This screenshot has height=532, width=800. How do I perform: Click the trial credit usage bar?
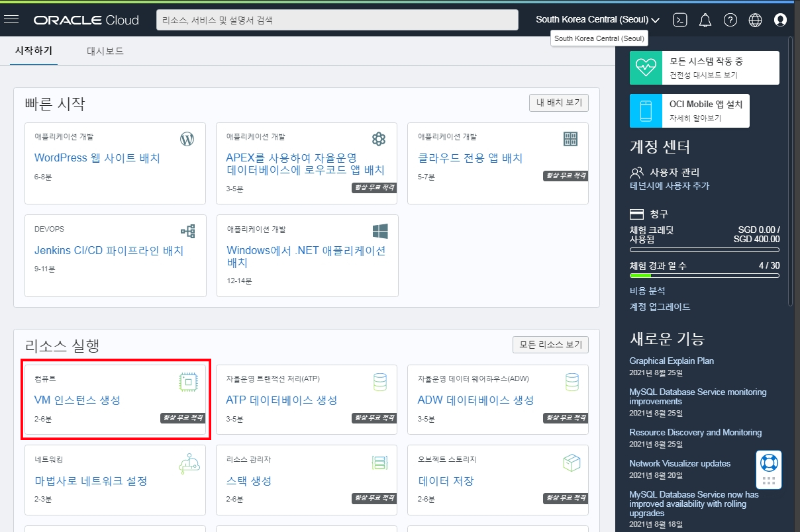click(x=705, y=250)
